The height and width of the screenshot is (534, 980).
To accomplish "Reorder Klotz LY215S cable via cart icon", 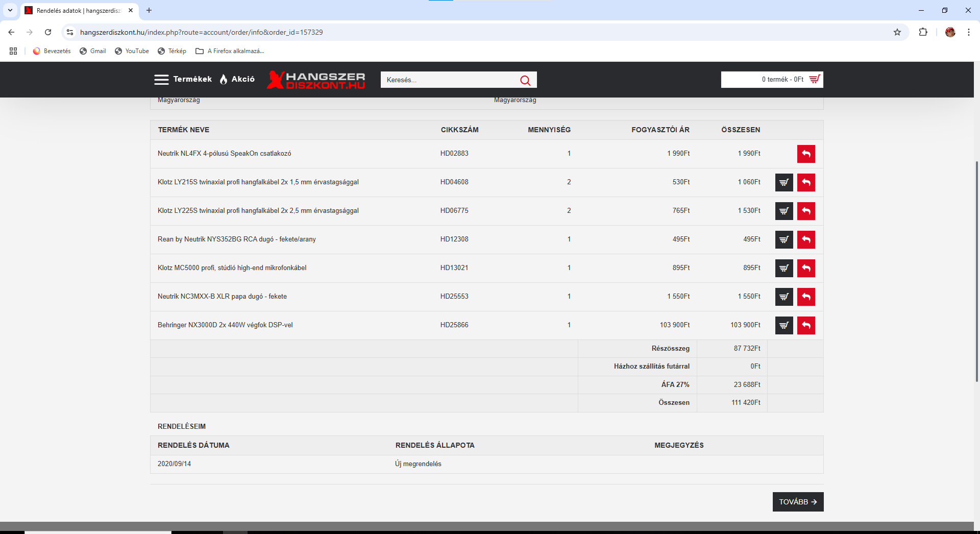I will 784,182.
